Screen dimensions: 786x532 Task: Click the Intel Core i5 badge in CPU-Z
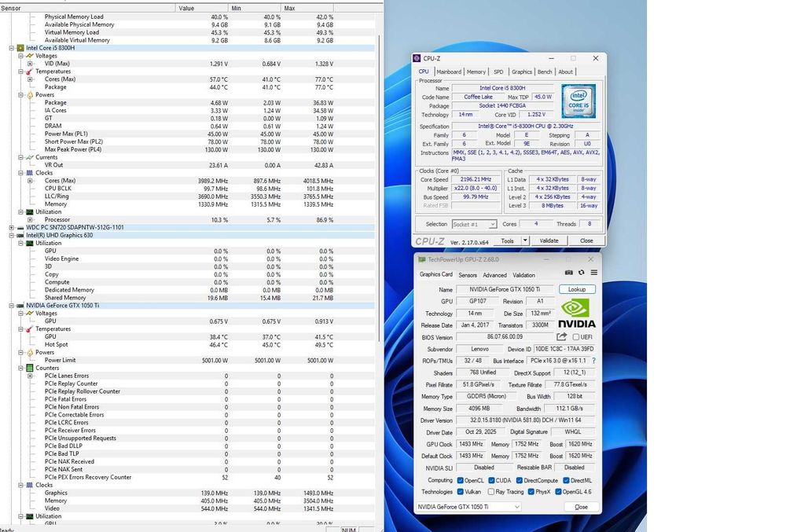(578, 101)
